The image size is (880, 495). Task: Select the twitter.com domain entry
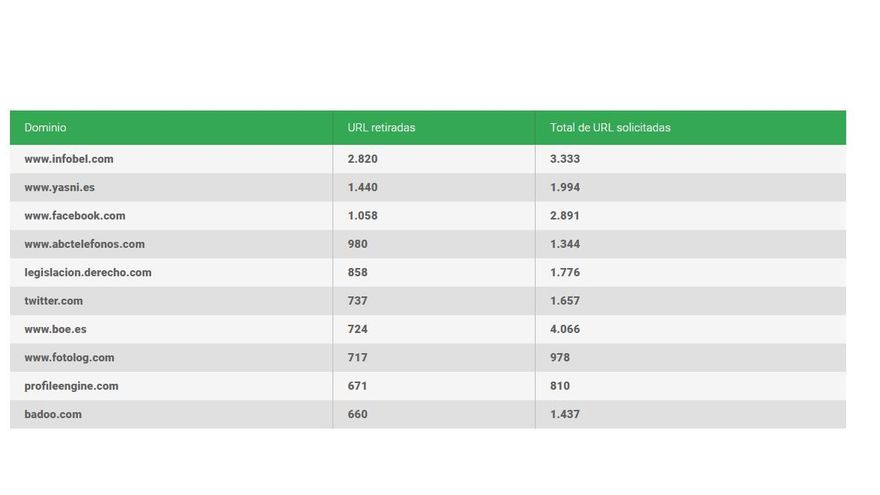click(54, 301)
